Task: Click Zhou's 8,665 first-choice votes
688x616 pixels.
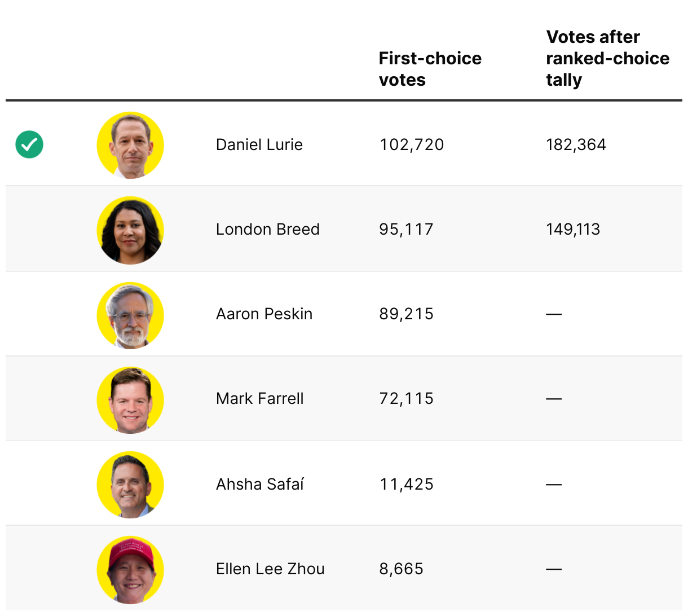Action: click(402, 569)
